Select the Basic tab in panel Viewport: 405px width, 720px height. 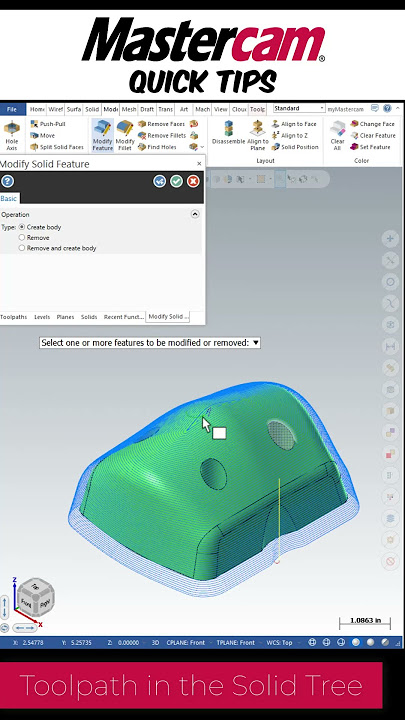pos(9,198)
